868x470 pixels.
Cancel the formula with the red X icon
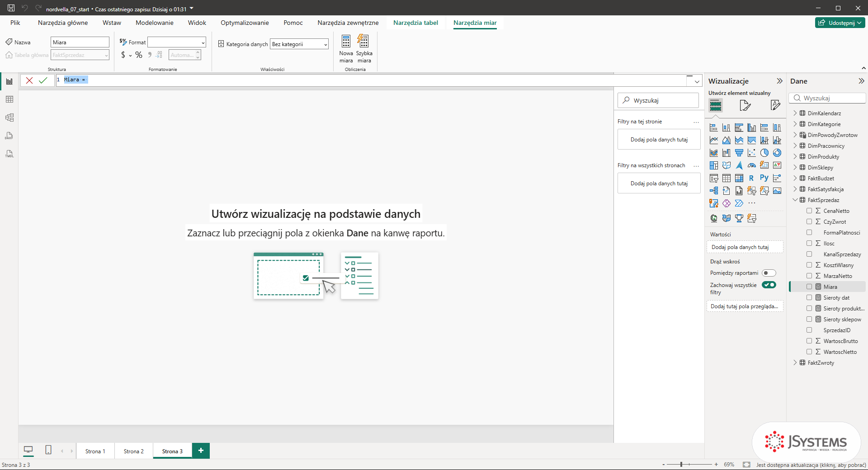tap(29, 80)
